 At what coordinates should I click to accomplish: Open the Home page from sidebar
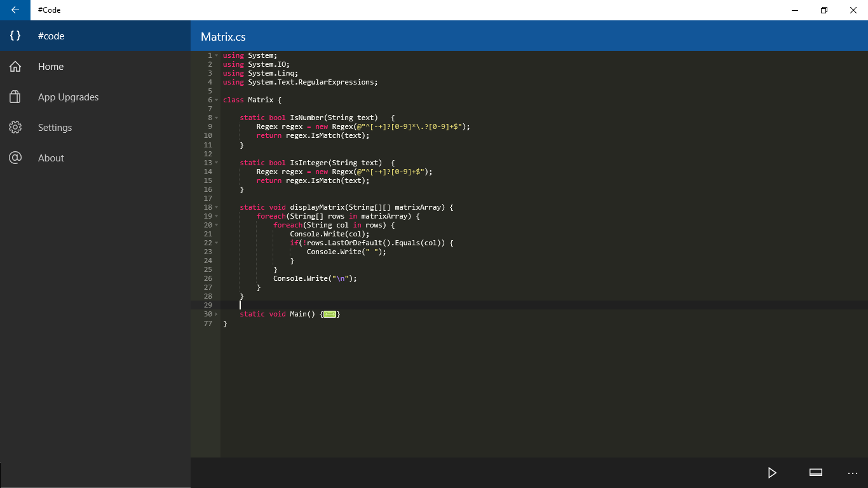tap(50, 66)
